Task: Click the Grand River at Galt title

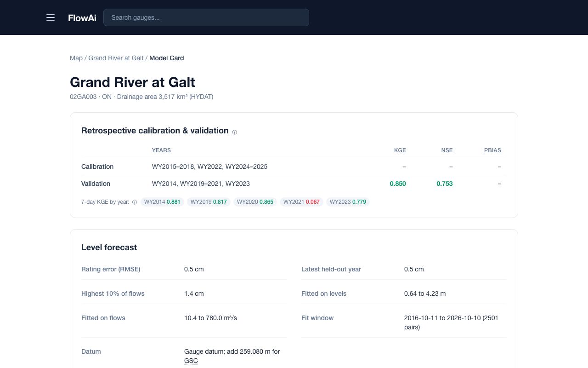Action: pos(132,82)
